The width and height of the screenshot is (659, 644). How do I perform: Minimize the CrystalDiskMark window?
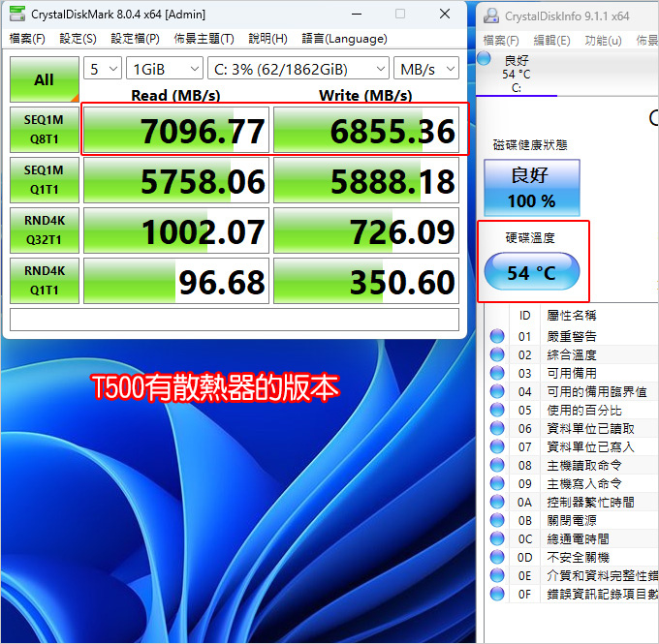(x=357, y=14)
